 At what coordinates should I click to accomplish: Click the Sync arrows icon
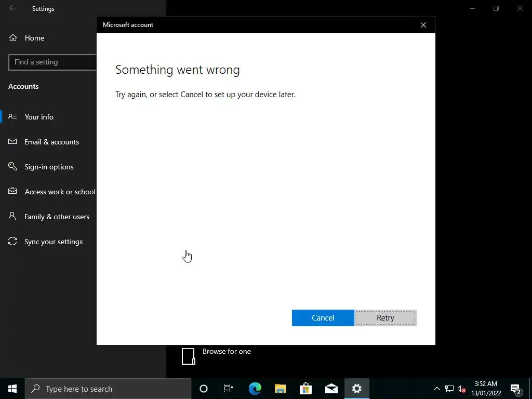point(12,241)
